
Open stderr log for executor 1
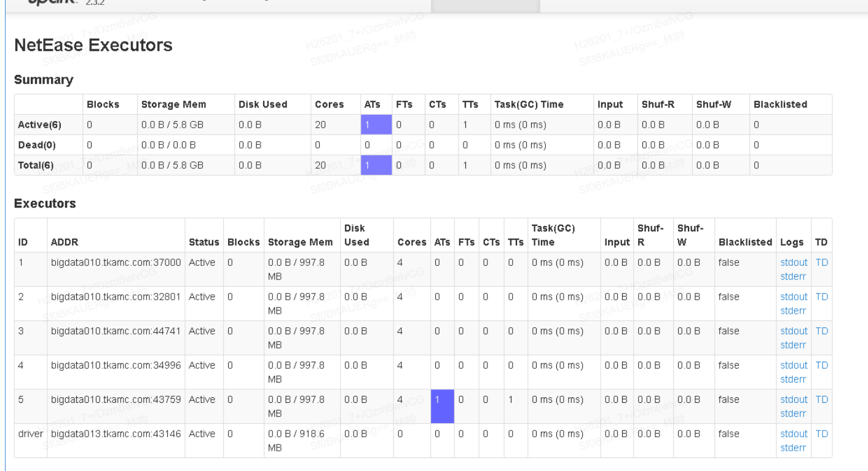click(792, 276)
